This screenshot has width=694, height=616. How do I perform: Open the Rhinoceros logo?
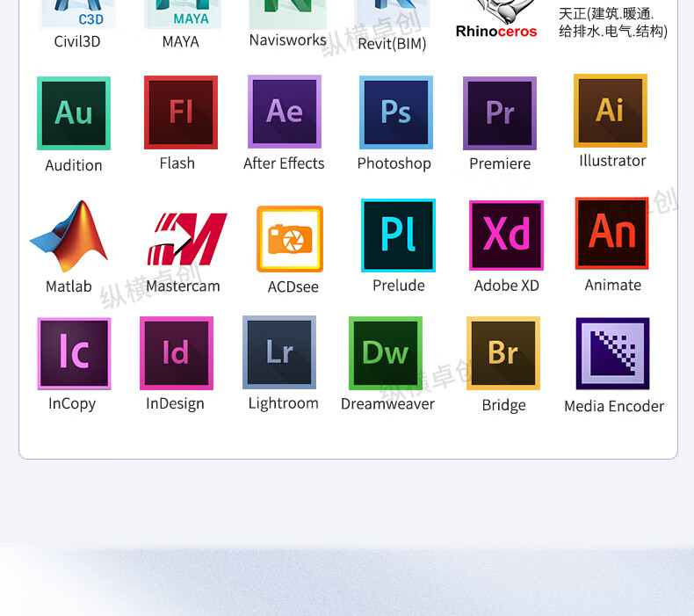(x=496, y=19)
